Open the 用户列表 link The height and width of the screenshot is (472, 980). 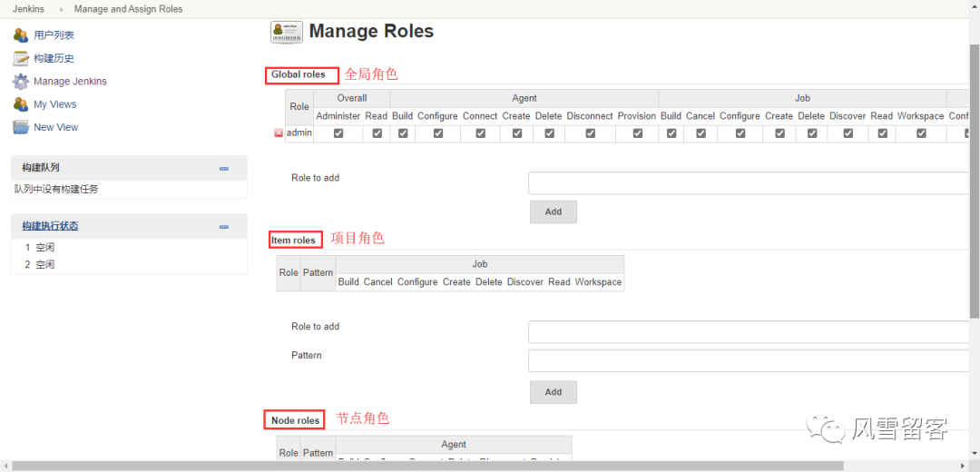click(54, 35)
